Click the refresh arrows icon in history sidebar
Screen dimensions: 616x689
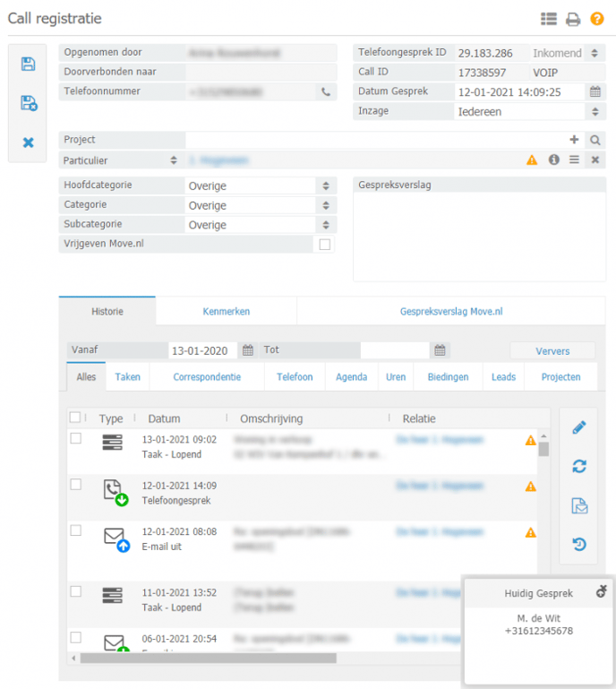pyautogui.click(x=579, y=466)
